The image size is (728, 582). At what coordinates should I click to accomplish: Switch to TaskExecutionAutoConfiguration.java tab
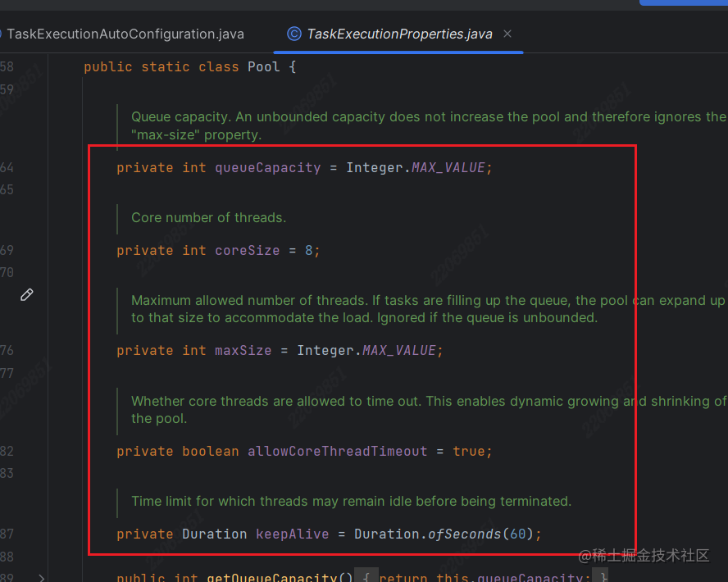[x=125, y=34]
